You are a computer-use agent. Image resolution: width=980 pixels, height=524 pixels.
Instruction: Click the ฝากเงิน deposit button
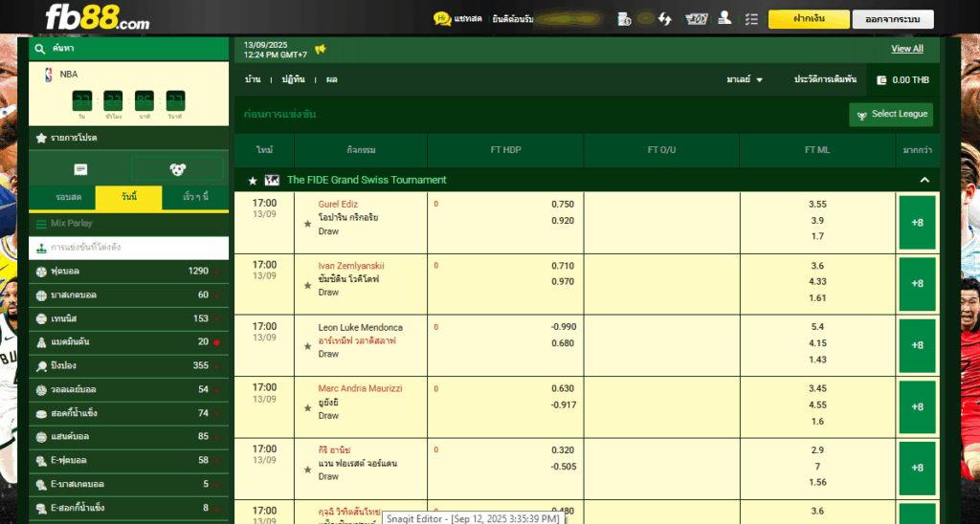click(x=809, y=19)
